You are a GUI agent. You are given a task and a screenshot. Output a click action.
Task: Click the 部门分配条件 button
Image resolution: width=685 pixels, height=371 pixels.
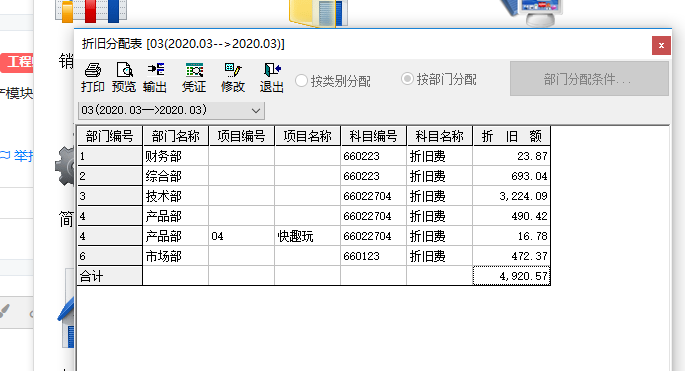coord(589,79)
